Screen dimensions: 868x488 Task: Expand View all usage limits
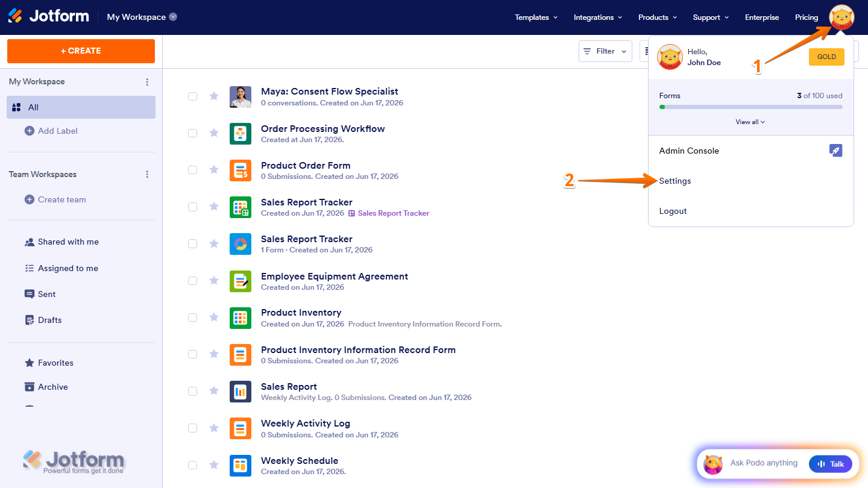(x=750, y=122)
